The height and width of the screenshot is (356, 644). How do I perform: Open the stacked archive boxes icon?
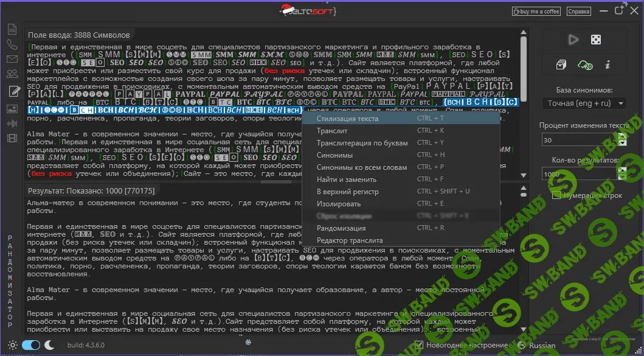click(x=561, y=65)
